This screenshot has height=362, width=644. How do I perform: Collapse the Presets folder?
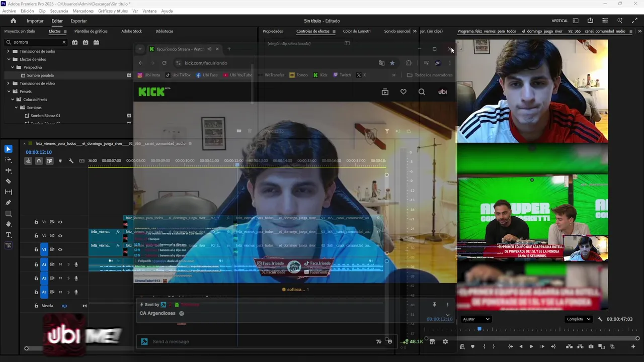8,92
